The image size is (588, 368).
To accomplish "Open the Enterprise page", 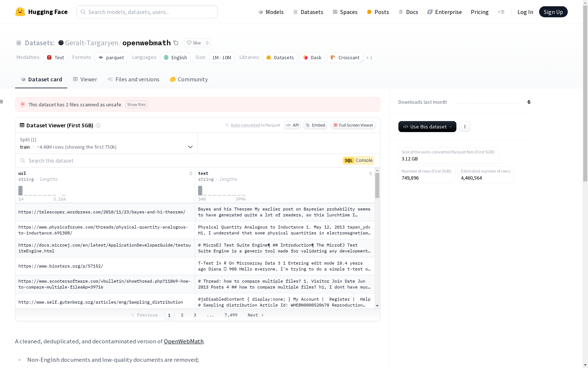I will coord(444,12).
